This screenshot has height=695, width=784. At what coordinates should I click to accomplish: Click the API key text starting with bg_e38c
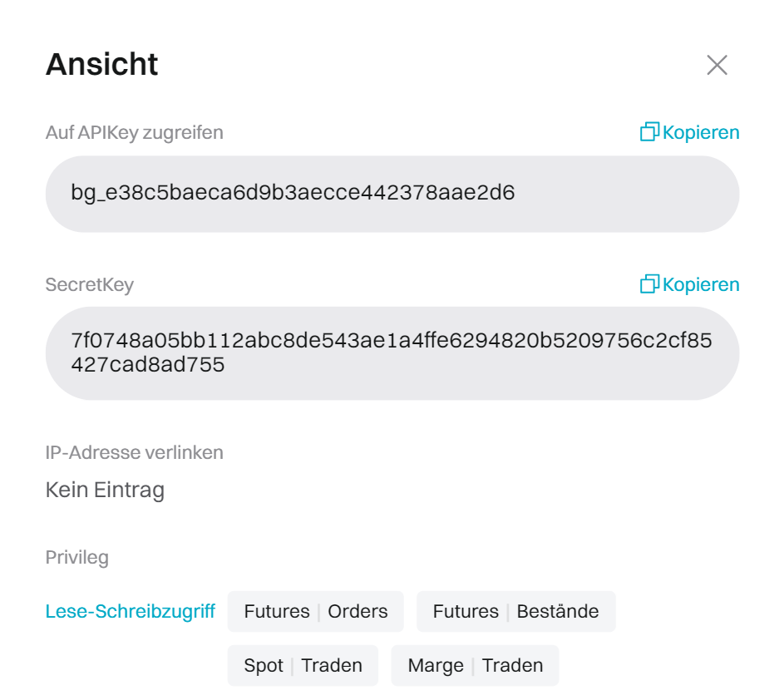point(293,194)
